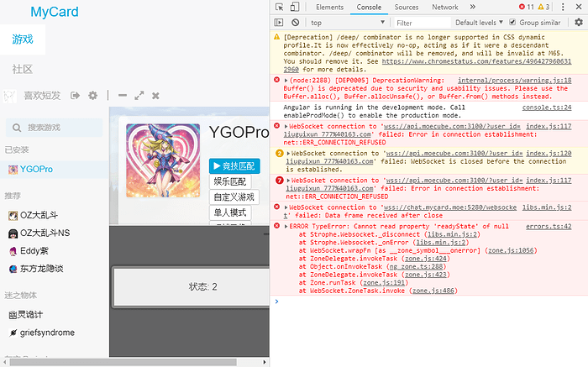Click the 单人模式 button
Image resolution: width=588 pixels, height=367 pixels.
pos(230,213)
